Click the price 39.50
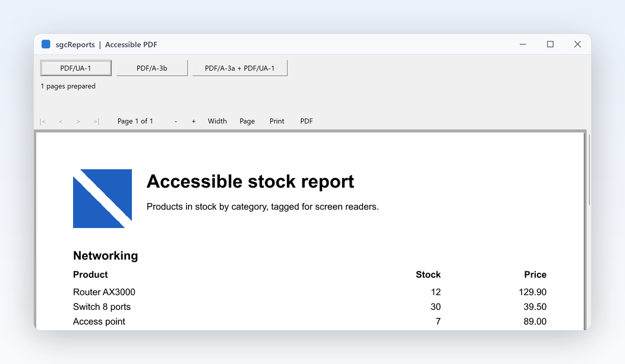This screenshot has width=625, height=364. 535,307
